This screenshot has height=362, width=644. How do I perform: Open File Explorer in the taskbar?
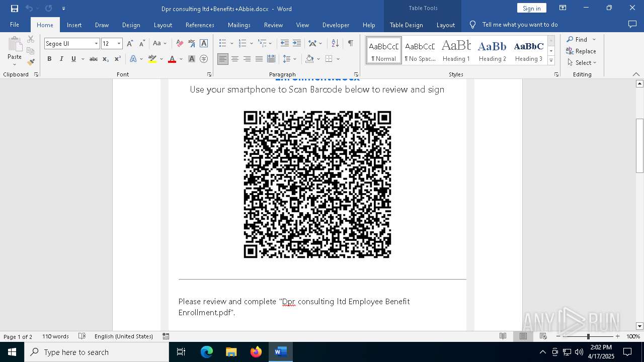coord(231,352)
